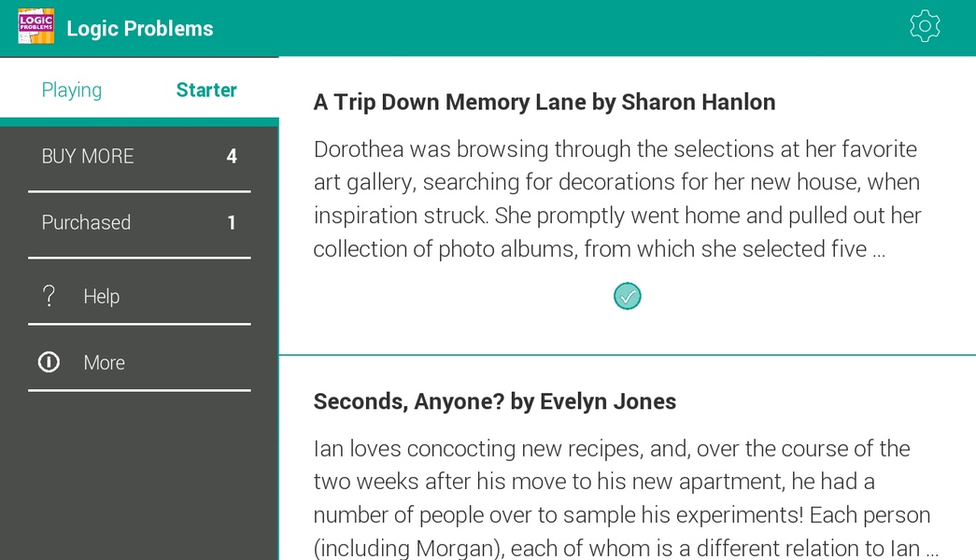Image resolution: width=976 pixels, height=560 pixels.
Task: Click the Purchased count 1
Action: 232,223
